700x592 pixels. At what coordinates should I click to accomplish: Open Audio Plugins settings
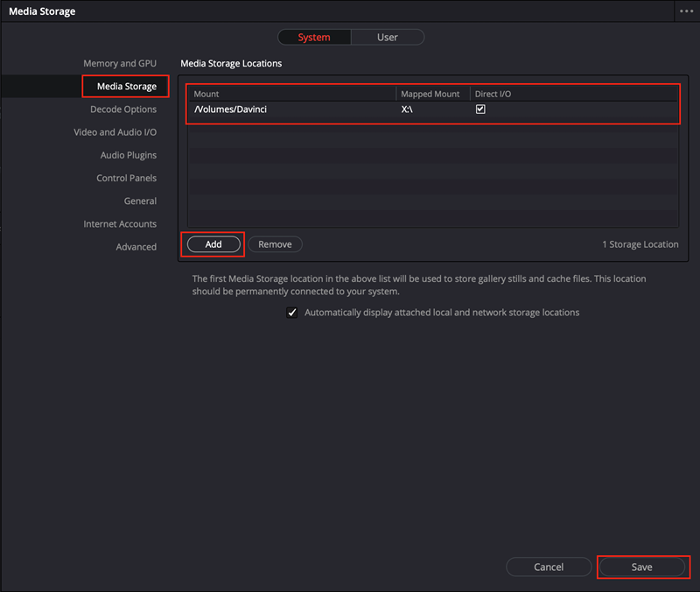pyautogui.click(x=128, y=155)
